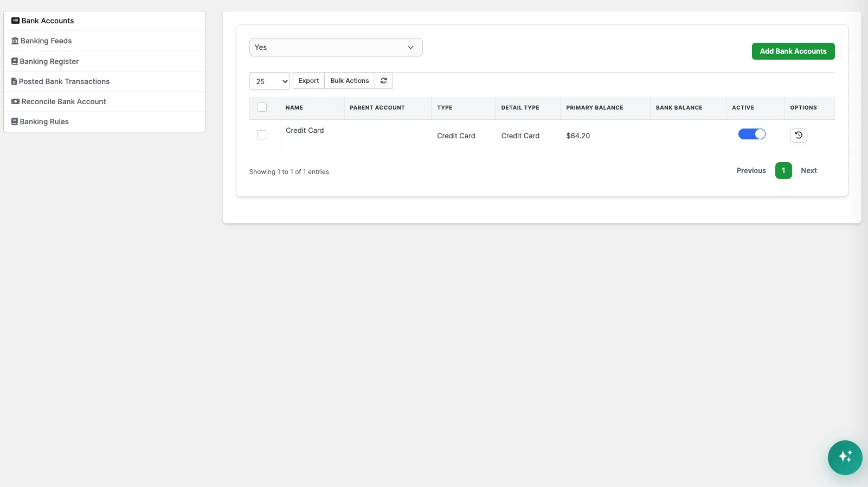Open Reconcile Bank Account menu item
The width and height of the screenshot is (868, 487).
coord(105,101)
